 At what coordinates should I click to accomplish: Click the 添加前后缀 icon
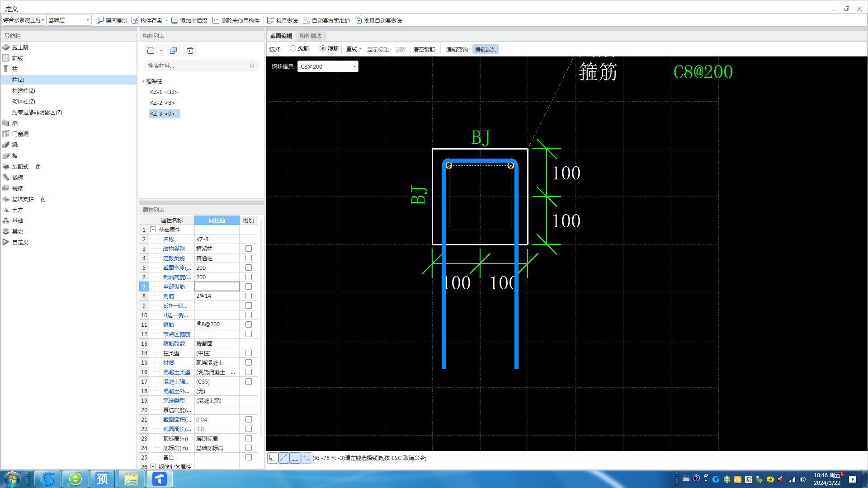coord(175,20)
